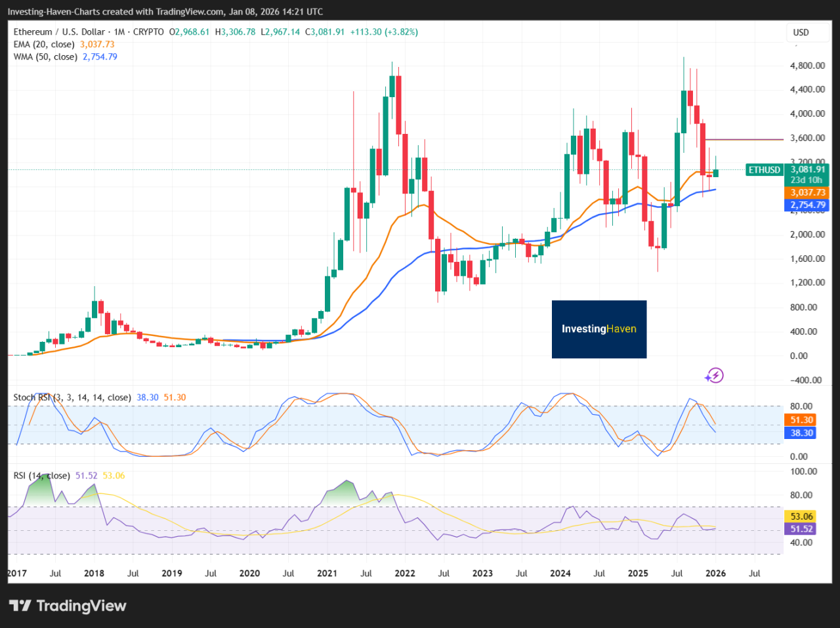The width and height of the screenshot is (840, 628).
Task: Click the yellow 53.06 RSI value label
Action: (x=801, y=516)
